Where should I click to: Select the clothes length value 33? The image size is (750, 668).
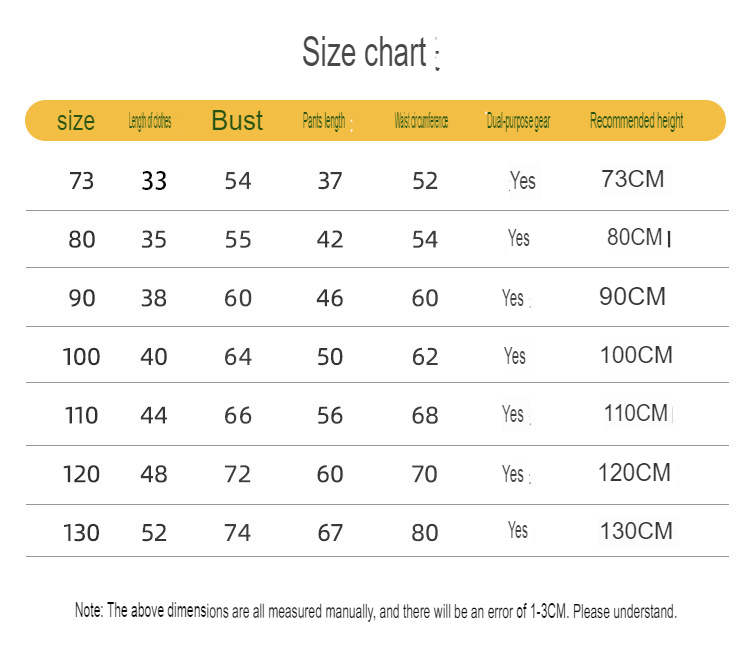pos(154,181)
